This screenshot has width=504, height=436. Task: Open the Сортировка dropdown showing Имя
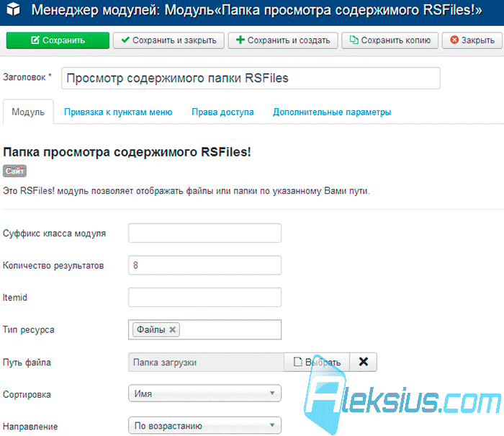coord(204,393)
